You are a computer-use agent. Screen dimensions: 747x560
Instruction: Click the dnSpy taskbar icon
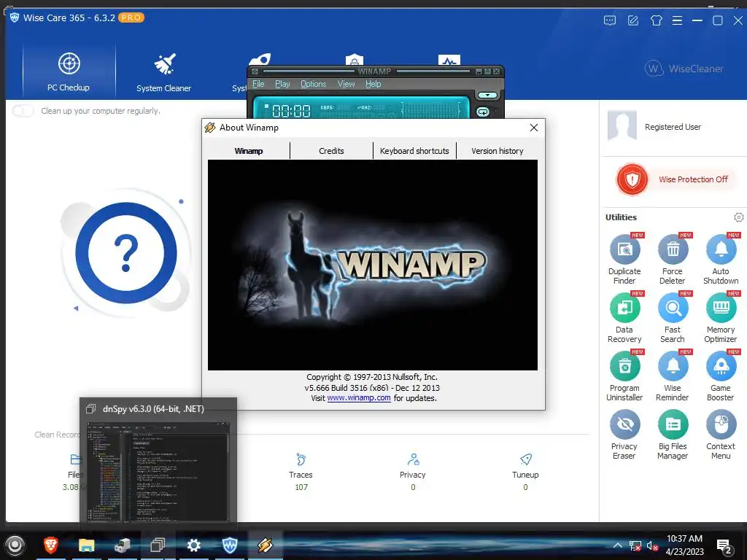click(x=158, y=545)
